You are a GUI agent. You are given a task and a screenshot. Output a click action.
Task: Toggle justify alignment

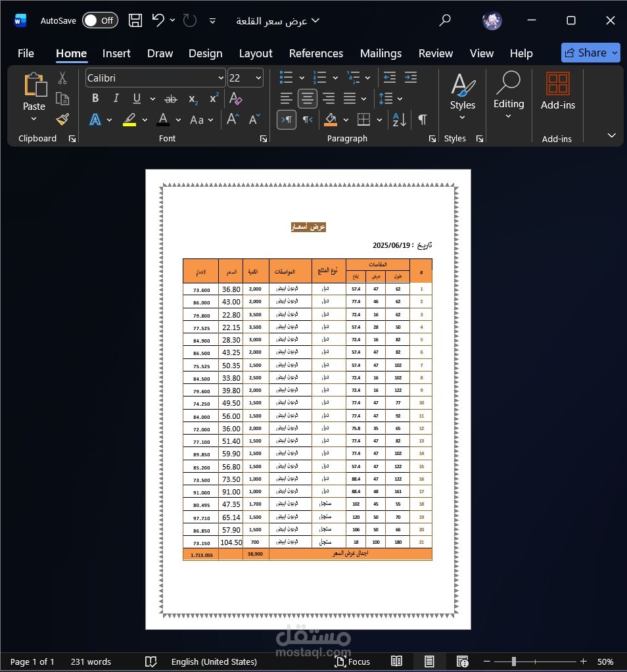pos(350,99)
